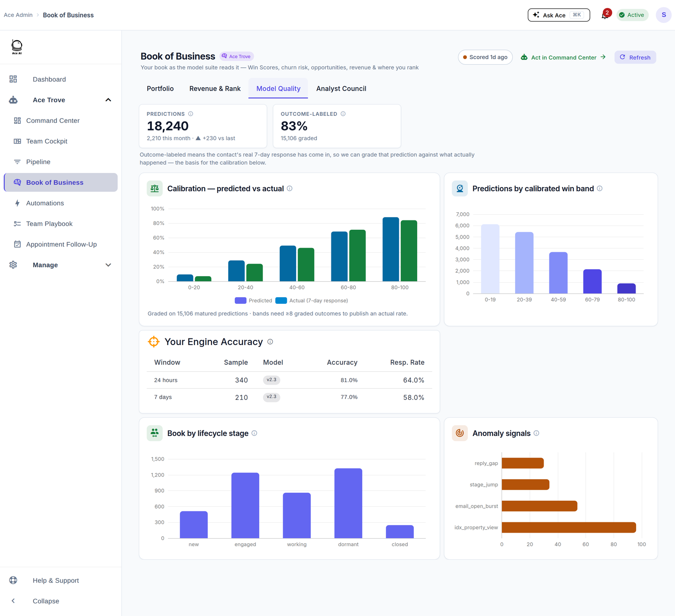Click the engaged lifecycle stage bar

[245, 505]
